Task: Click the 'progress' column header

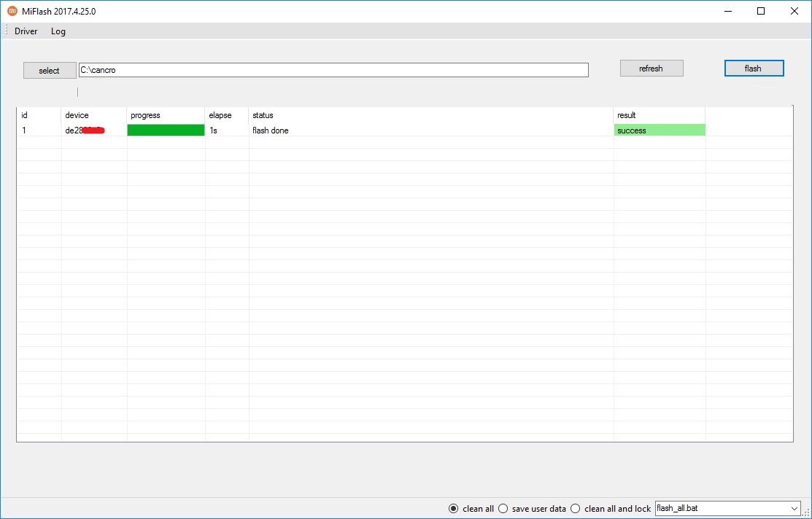Action: (166, 115)
